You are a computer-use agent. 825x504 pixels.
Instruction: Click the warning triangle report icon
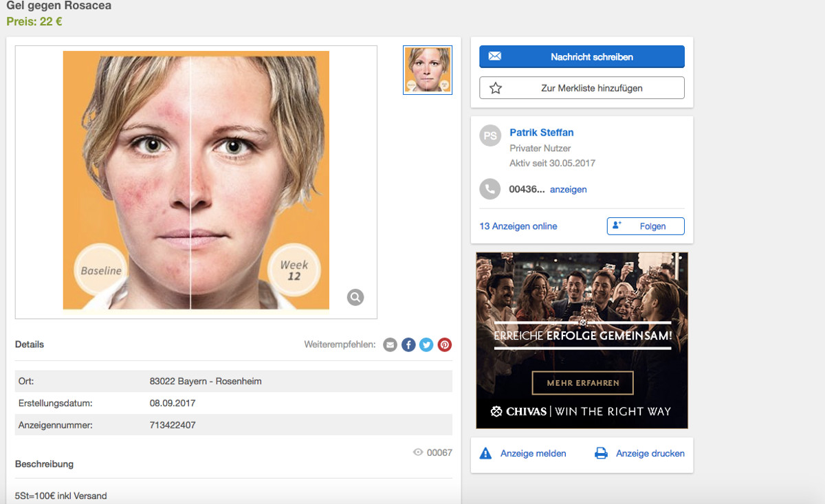point(485,453)
